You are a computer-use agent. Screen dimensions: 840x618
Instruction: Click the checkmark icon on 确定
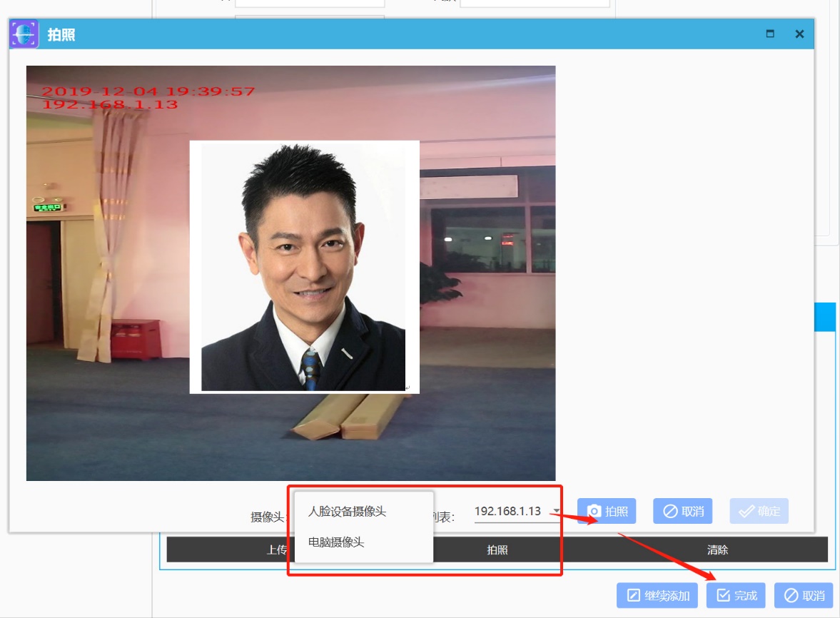tap(747, 511)
